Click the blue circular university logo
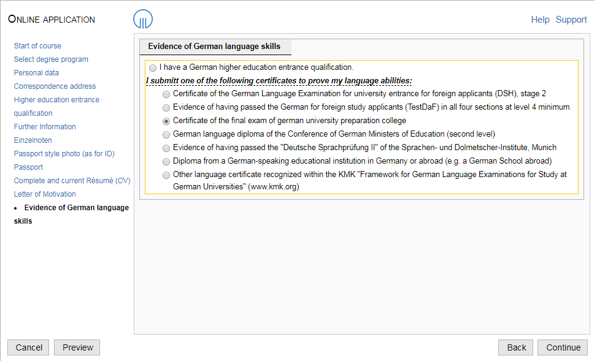597x364 pixels. [143, 19]
